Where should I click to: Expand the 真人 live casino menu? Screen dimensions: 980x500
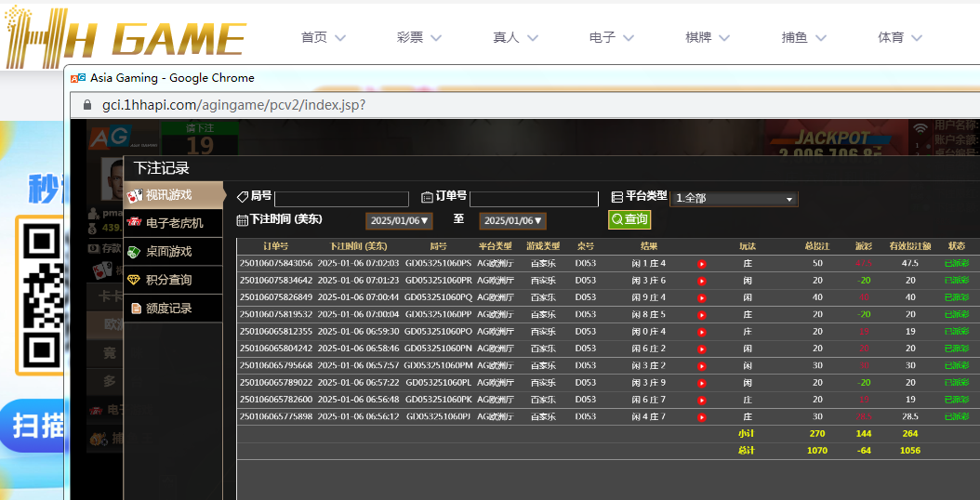[x=513, y=38]
